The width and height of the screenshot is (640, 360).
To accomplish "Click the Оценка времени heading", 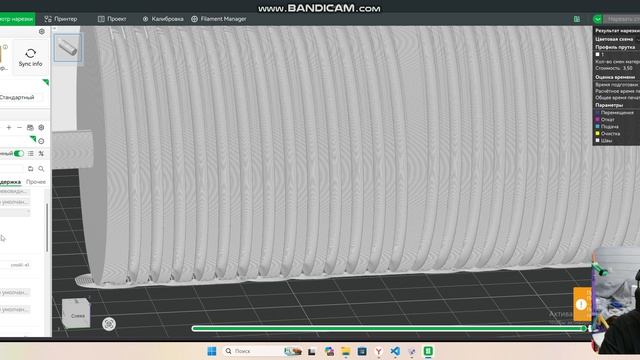I will coord(615,77).
